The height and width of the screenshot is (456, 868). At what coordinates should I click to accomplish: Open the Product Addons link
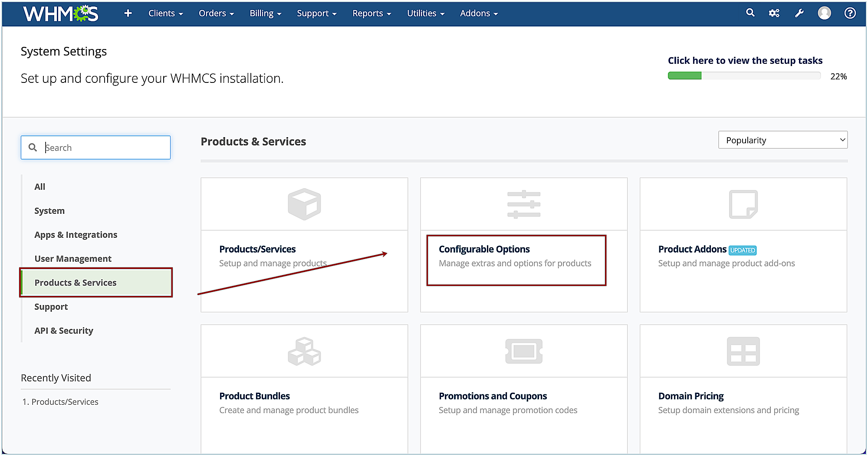(692, 249)
